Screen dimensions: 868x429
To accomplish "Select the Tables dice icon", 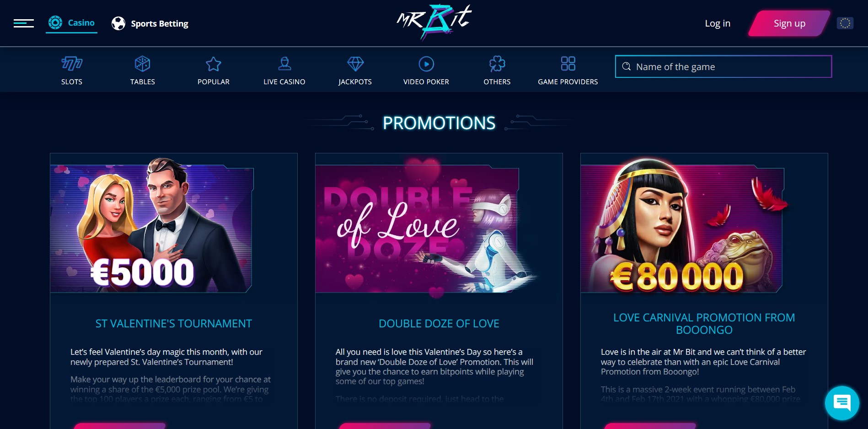I will point(143,64).
